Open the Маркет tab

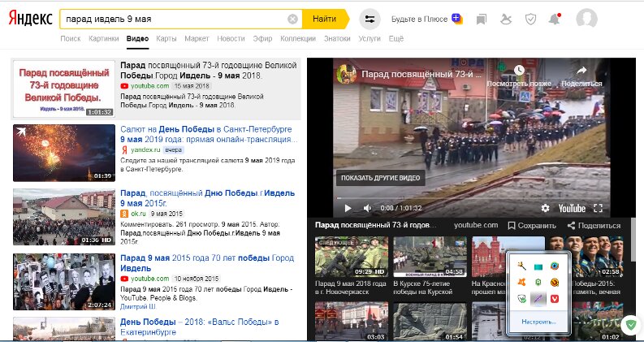pyautogui.click(x=197, y=39)
